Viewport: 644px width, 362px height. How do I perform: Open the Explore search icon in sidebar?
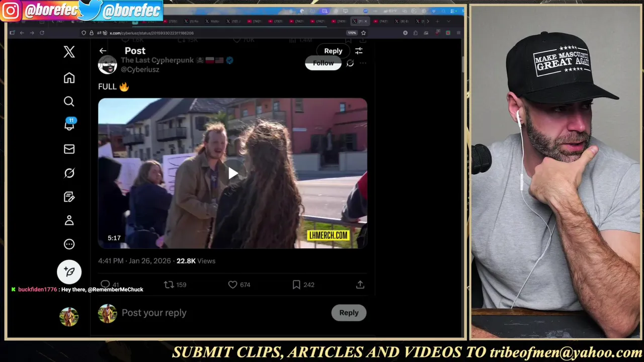(x=69, y=102)
